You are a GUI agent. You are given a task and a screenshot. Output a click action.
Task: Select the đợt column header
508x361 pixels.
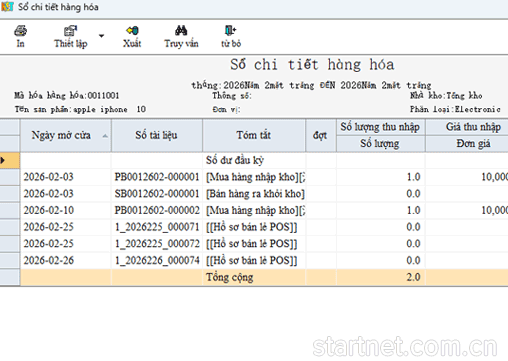pos(321,135)
